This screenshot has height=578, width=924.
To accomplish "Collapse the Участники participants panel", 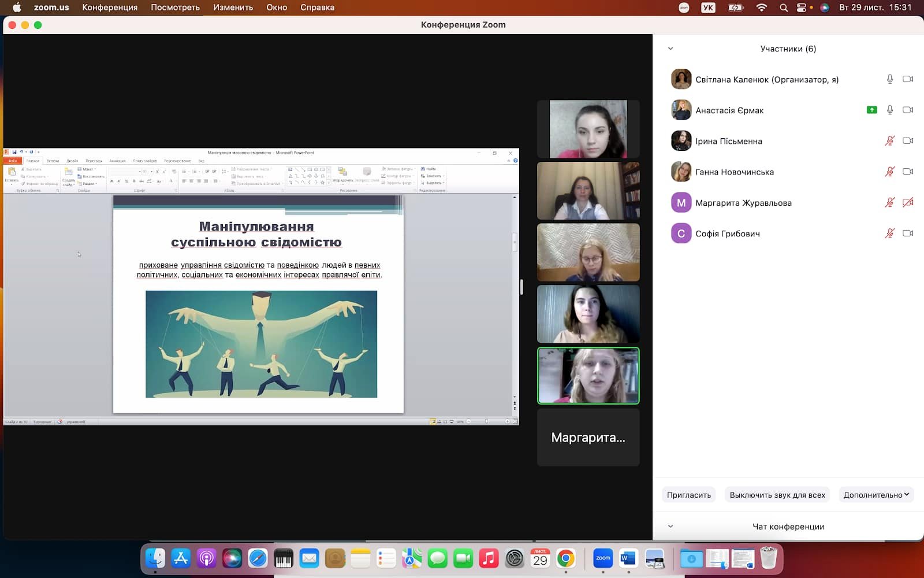I will (x=670, y=49).
